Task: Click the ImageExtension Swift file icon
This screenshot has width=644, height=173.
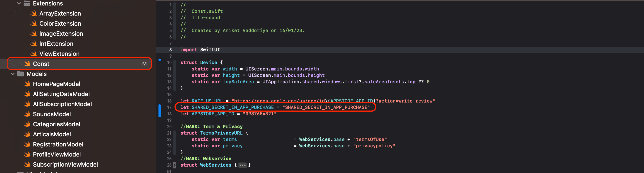Action: pyautogui.click(x=33, y=34)
